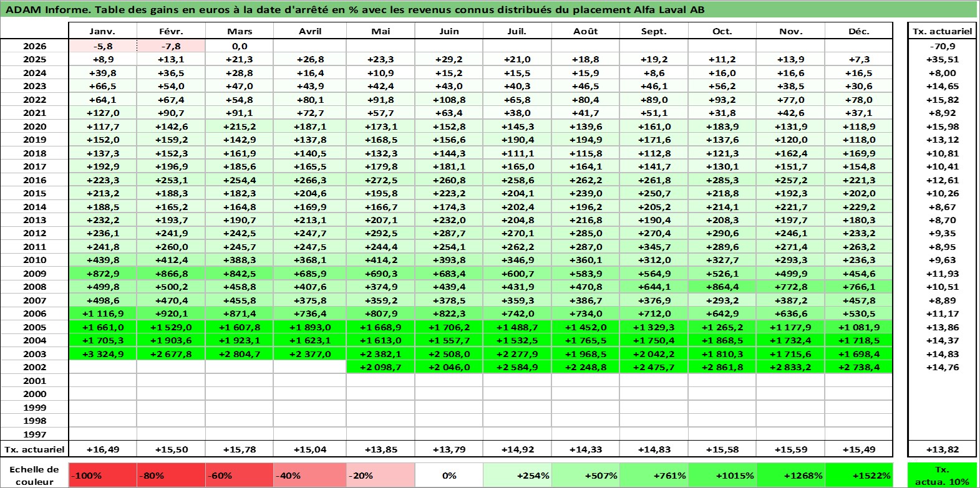The image size is (980, 488).
Task: Click the +14,76 actuarial rate for 2002
Action: click(942, 367)
